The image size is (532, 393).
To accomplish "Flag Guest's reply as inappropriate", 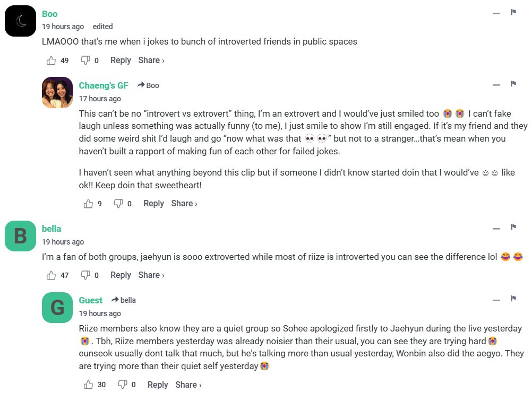I will pos(513,299).
